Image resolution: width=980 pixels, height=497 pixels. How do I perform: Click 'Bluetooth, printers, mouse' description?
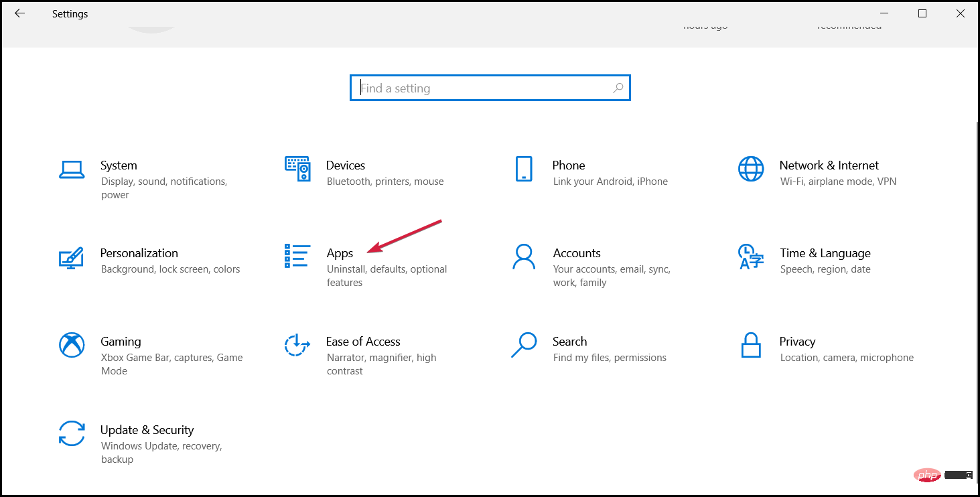[385, 182]
